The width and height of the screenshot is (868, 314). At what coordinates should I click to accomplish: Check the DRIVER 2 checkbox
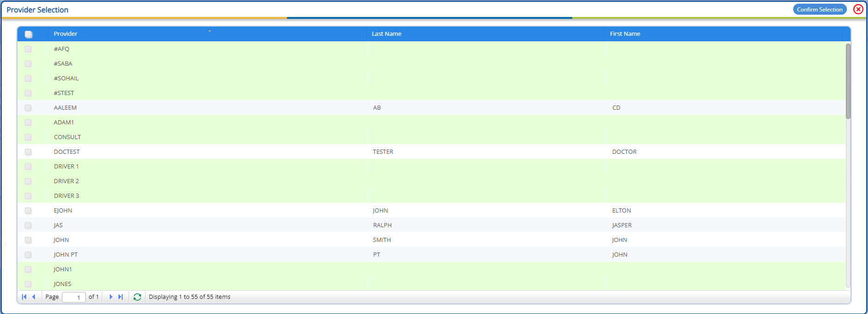point(28,181)
